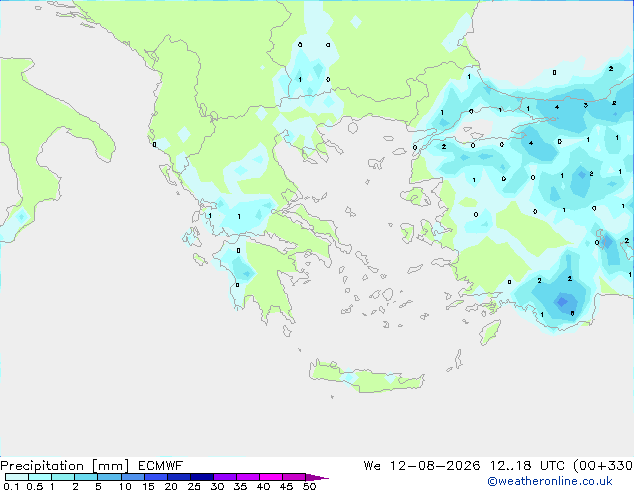Click the "15" legend scale label

148,486
